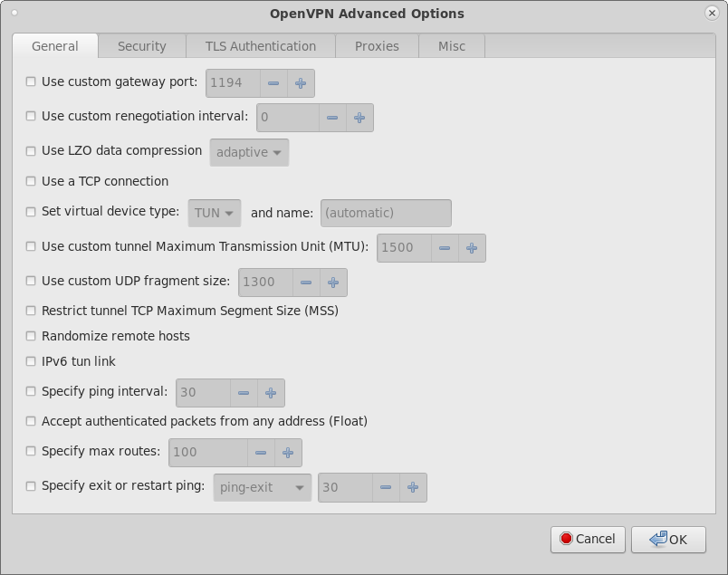Click the MTU field showing 1500

(x=404, y=248)
